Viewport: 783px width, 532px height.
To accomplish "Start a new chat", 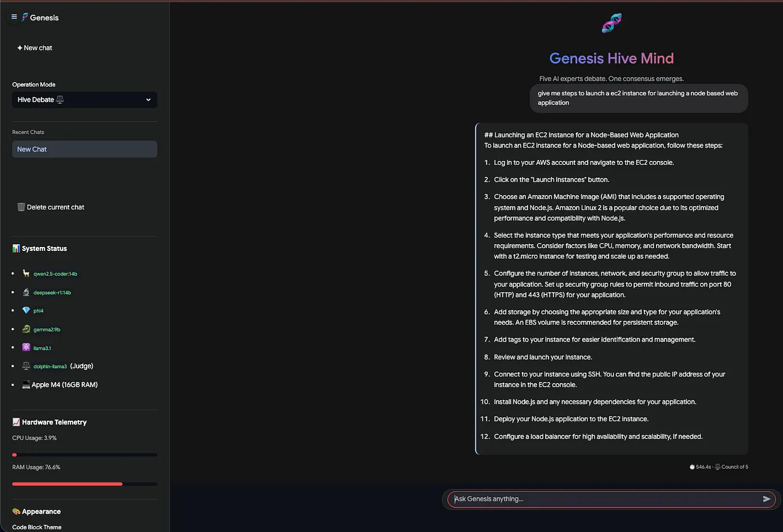I will pyautogui.click(x=35, y=48).
